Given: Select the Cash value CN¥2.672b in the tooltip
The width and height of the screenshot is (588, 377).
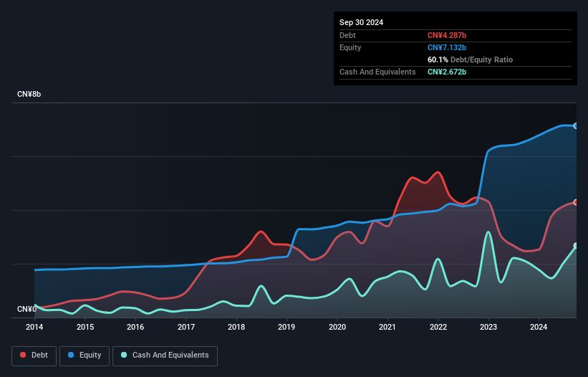Looking at the screenshot, I should coord(447,72).
